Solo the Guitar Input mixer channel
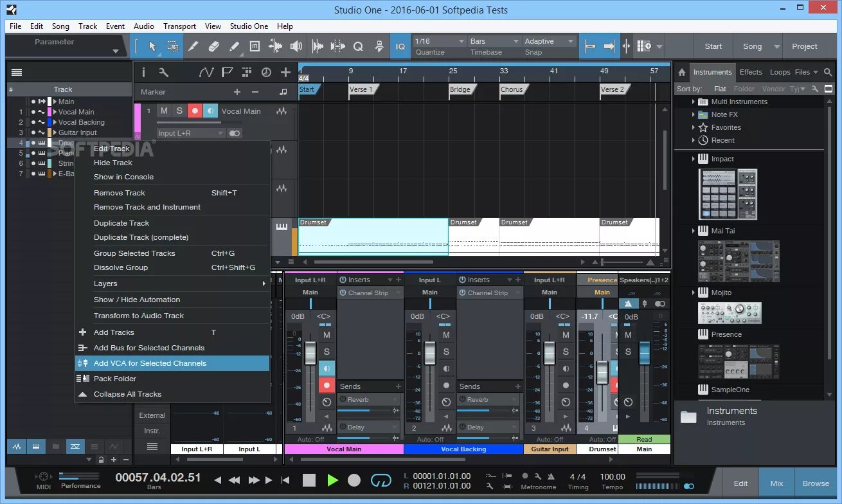The height and width of the screenshot is (504, 842). pyautogui.click(x=566, y=352)
